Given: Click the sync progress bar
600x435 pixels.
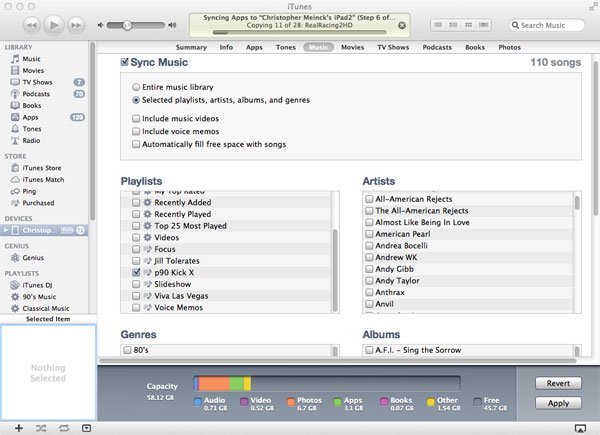Looking at the screenshot, I should coord(299,33).
